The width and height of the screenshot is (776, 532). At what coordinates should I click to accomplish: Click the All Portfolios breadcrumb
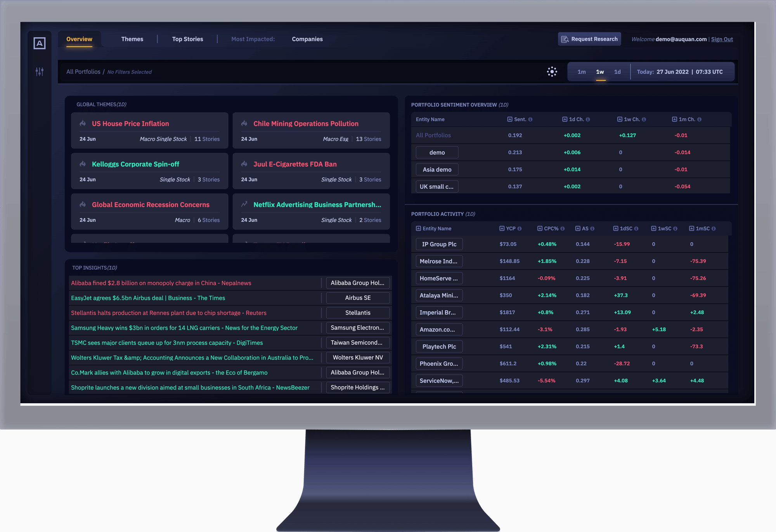[83, 72]
